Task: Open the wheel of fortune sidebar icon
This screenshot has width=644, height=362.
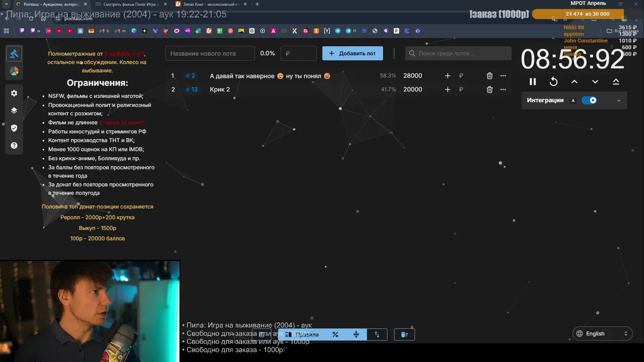Action: [14, 71]
